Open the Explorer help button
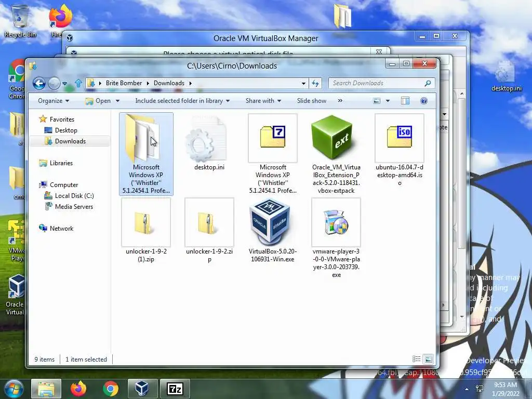This screenshot has width=532, height=399. click(424, 101)
